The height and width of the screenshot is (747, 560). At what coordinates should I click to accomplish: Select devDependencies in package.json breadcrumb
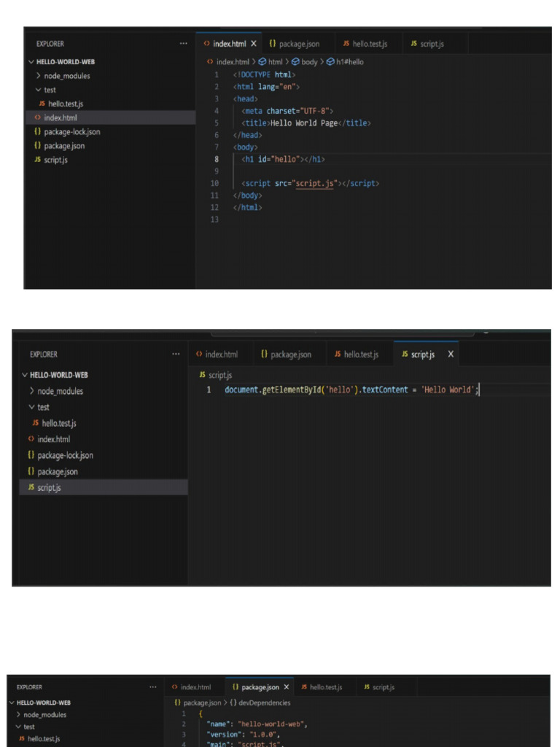coord(265,703)
